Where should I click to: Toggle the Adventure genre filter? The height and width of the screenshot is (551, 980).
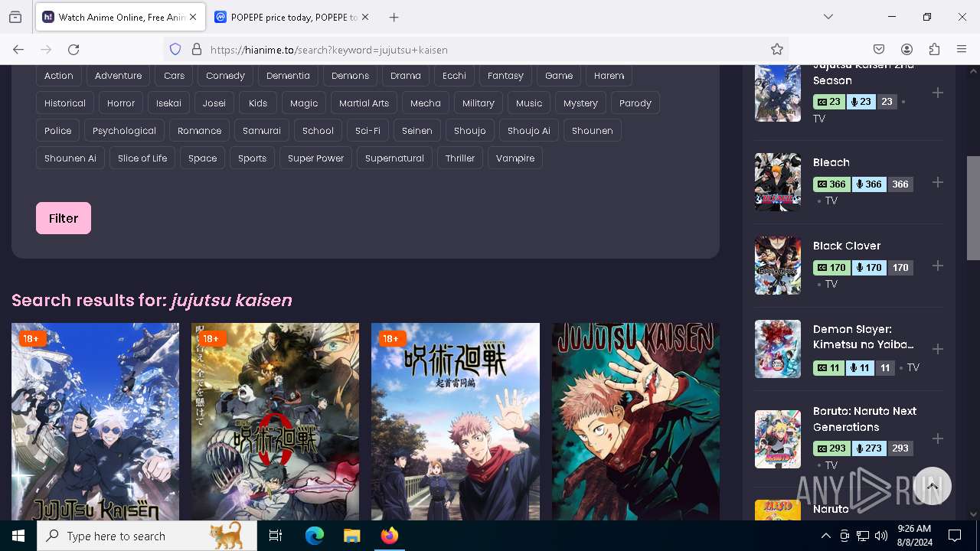(x=119, y=76)
